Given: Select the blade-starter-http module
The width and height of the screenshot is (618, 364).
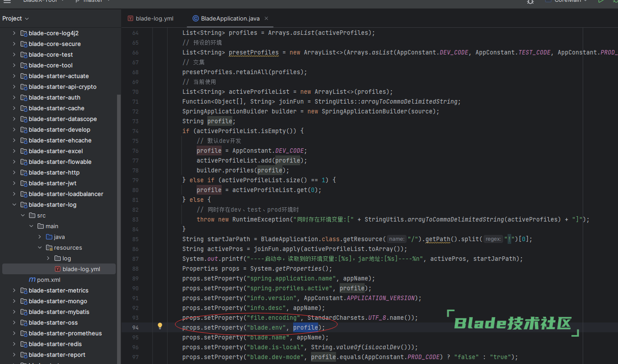Looking at the screenshot, I should pyautogui.click(x=54, y=172).
